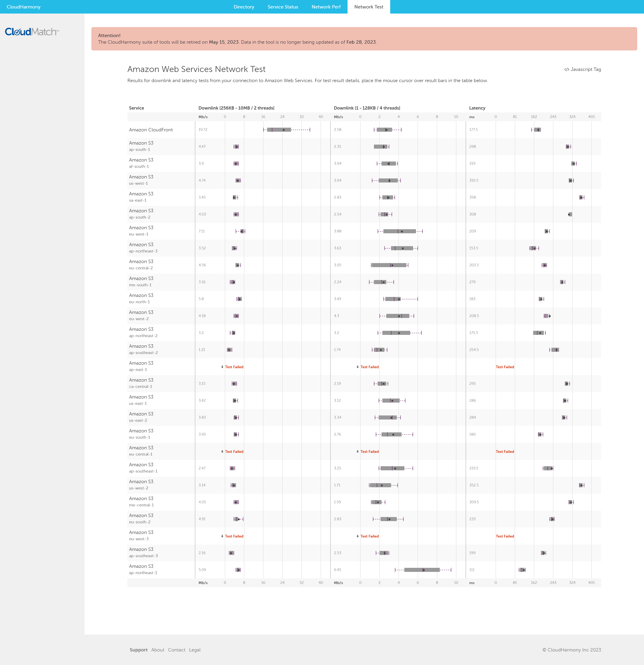Image resolution: width=644 pixels, height=665 pixels.
Task: Click the 358 sa-east-1 latency value
Action: click(472, 197)
